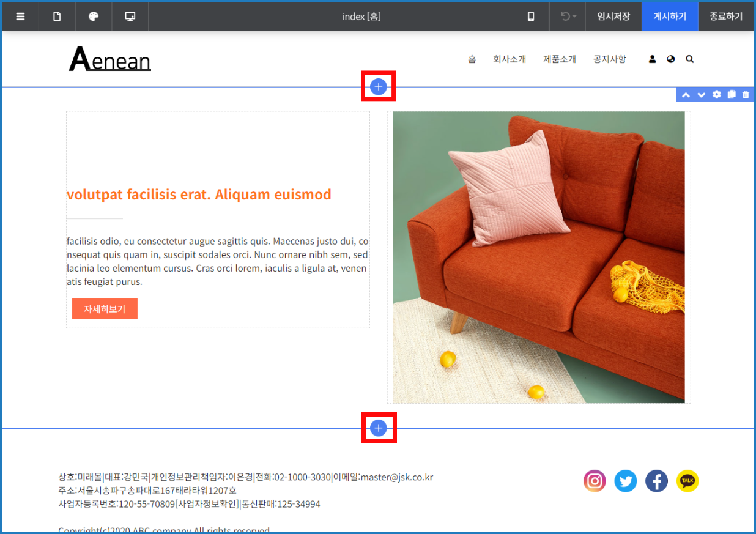
Task: Open the hamburger menu in top toolbar
Action: pyautogui.click(x=20, y=17)
